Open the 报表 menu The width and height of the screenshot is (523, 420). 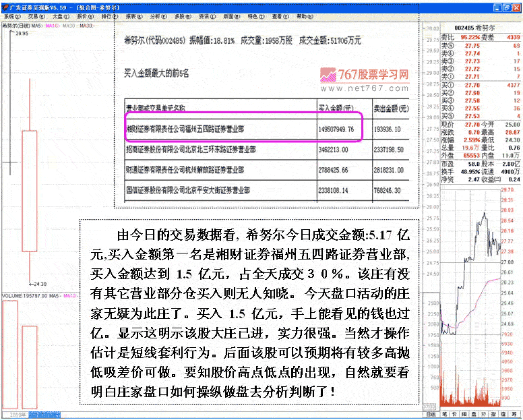pyautogui.click(x=133, y=16)
